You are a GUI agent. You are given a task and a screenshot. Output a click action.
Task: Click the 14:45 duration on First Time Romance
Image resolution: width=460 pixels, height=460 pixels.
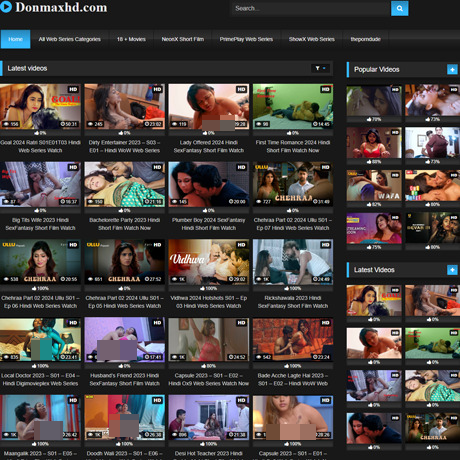pos(321,124)
